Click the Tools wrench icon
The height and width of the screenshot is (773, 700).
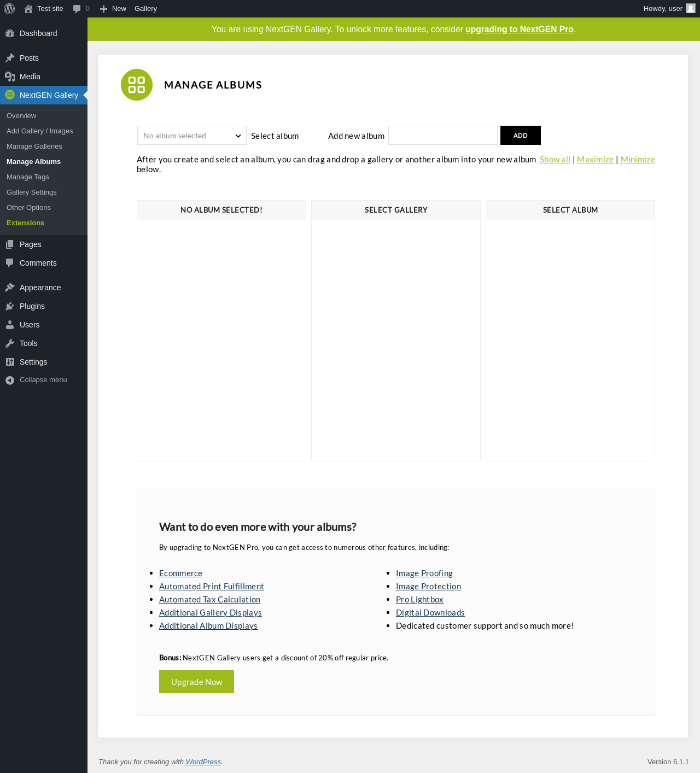click(10, 343)
